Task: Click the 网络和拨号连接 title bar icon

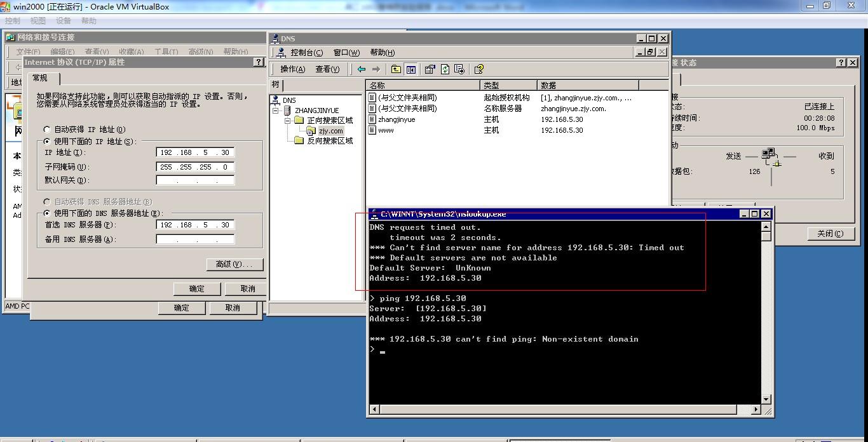Action: pos(11,37)
